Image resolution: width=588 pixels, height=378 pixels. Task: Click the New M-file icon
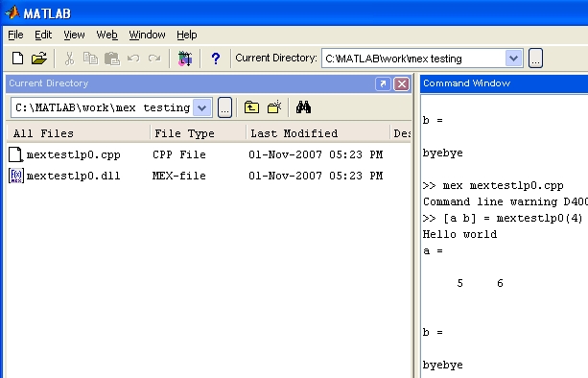point(17,59)
